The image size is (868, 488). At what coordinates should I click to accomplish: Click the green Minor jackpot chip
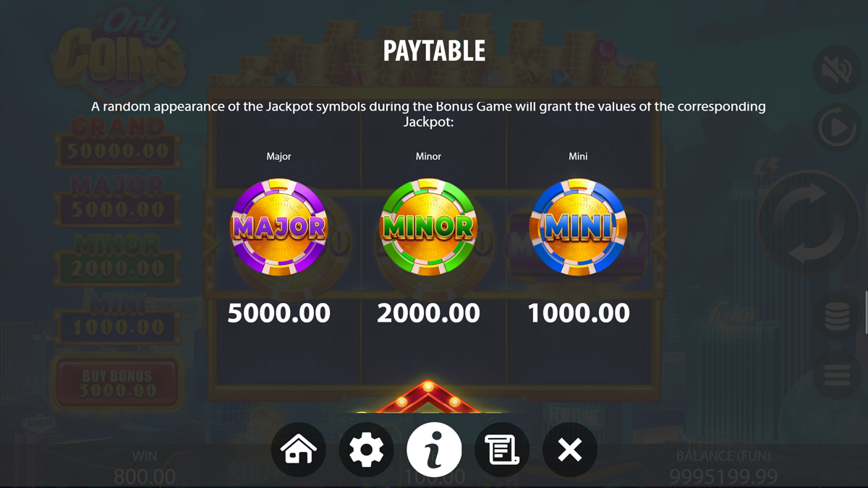point(428,227)
